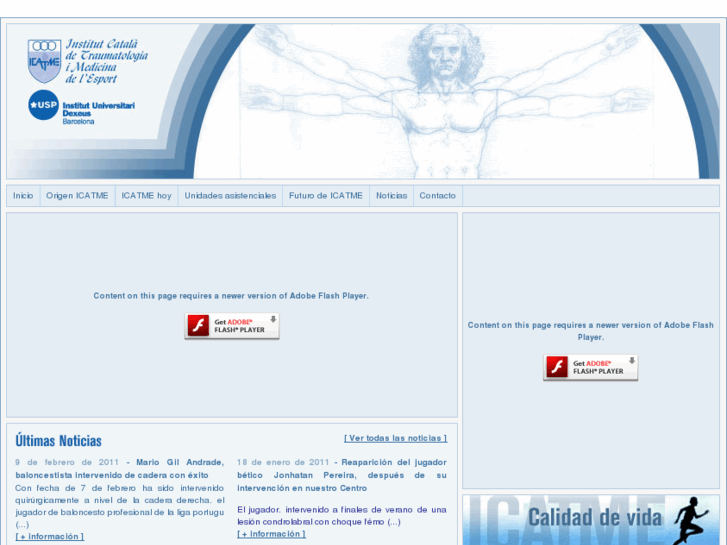The height and width of the screenshot is (545, 727).
Task: Open Jonhatan Pereira news headline
Action: (x=342, y=475)
